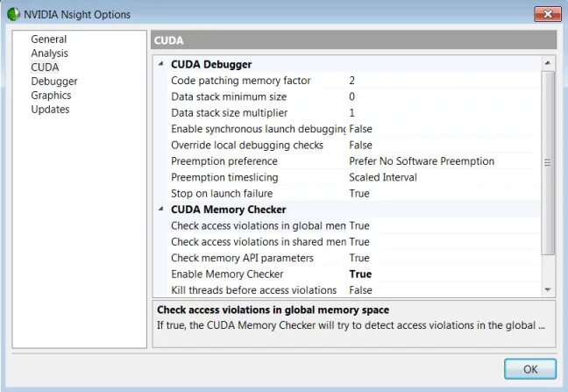This screenshot has width=568, height=392.
Task: Open the Analysis options page
Action: coord(49,53)
